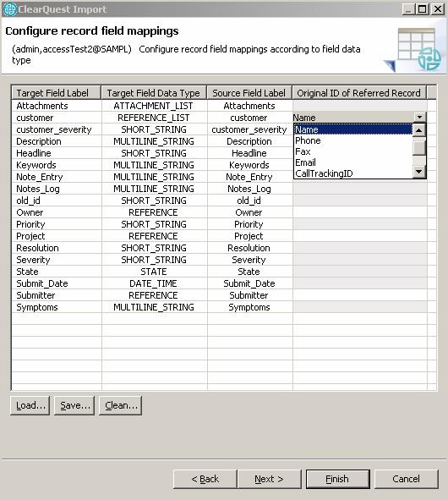Click the ATTACHMENT_LIST data type cell
Screen dimensions: 448x500
click(154, 106)
